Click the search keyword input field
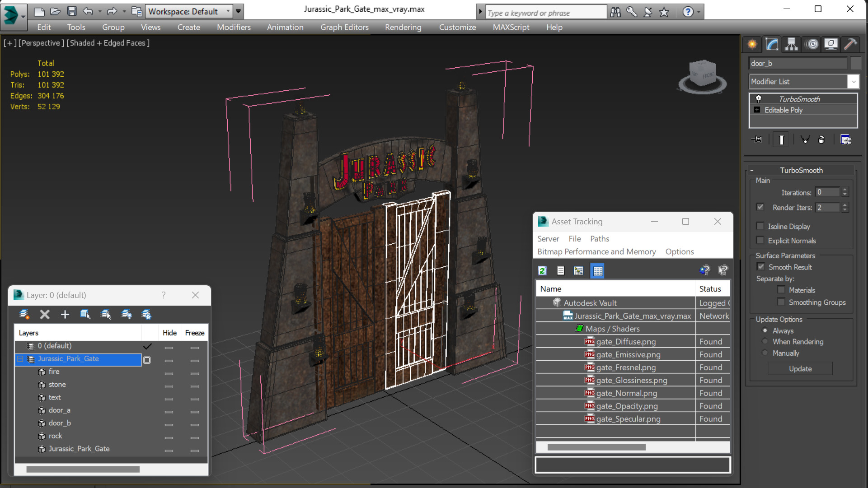 click(546, 13)
